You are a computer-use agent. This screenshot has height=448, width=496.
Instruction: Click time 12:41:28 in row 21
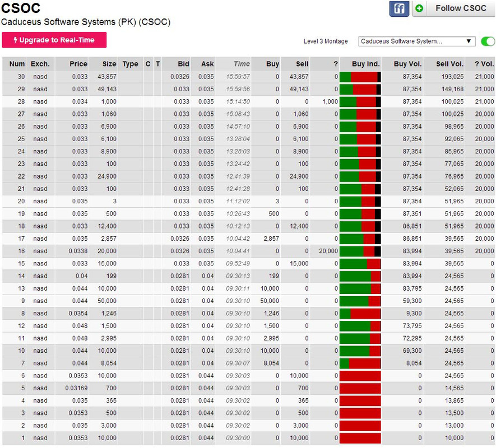[238, 189]
